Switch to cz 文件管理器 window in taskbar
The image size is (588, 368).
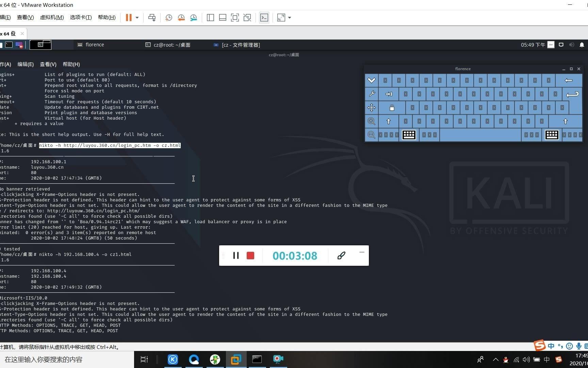237,45
